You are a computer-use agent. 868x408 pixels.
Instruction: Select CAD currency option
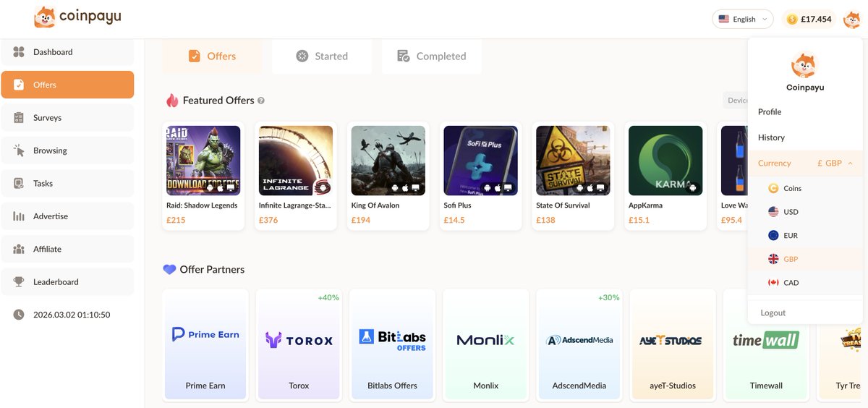pos(805,283)
